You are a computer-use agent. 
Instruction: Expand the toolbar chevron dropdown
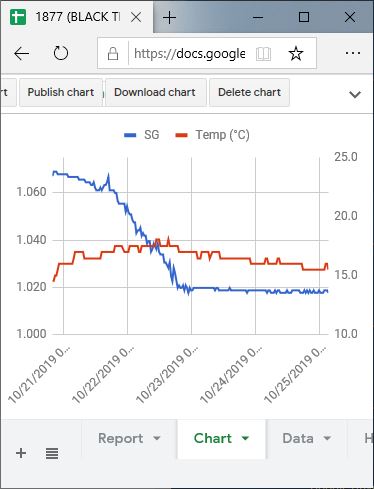(355, 94)
